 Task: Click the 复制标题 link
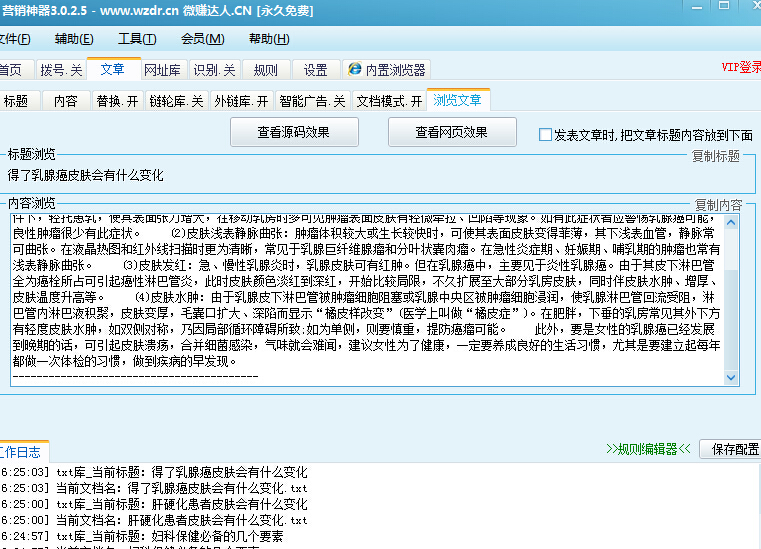point(716,156)
